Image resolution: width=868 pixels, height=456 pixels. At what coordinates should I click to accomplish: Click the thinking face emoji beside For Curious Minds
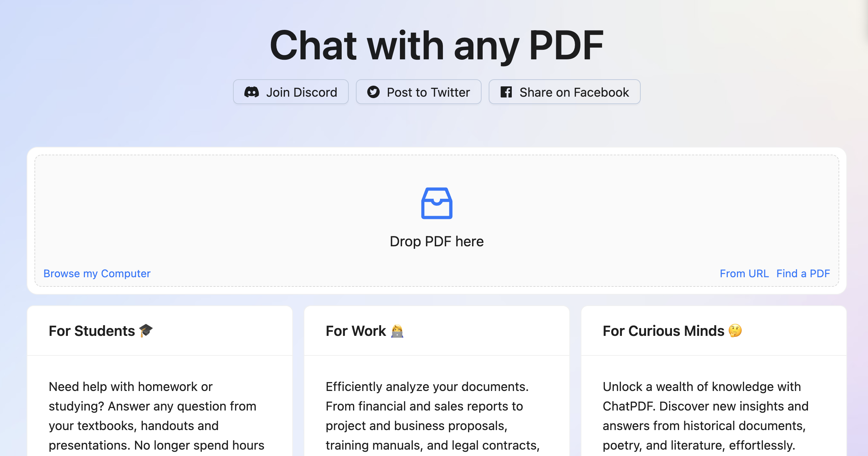coord(734,331)
